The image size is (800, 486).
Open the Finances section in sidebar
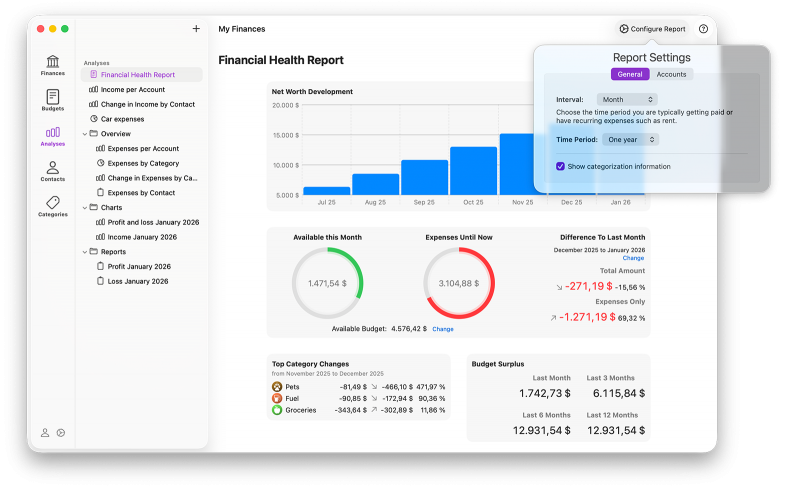click(52, 65)
